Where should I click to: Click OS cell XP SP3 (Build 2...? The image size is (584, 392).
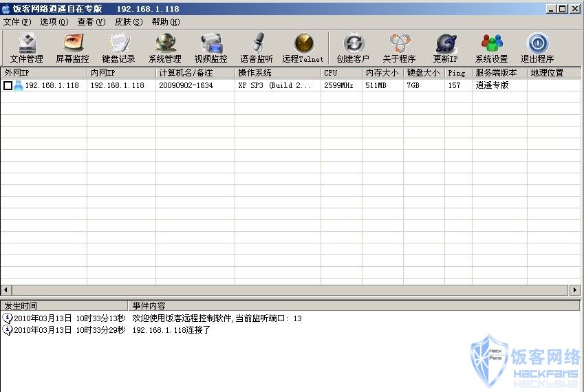274,85
